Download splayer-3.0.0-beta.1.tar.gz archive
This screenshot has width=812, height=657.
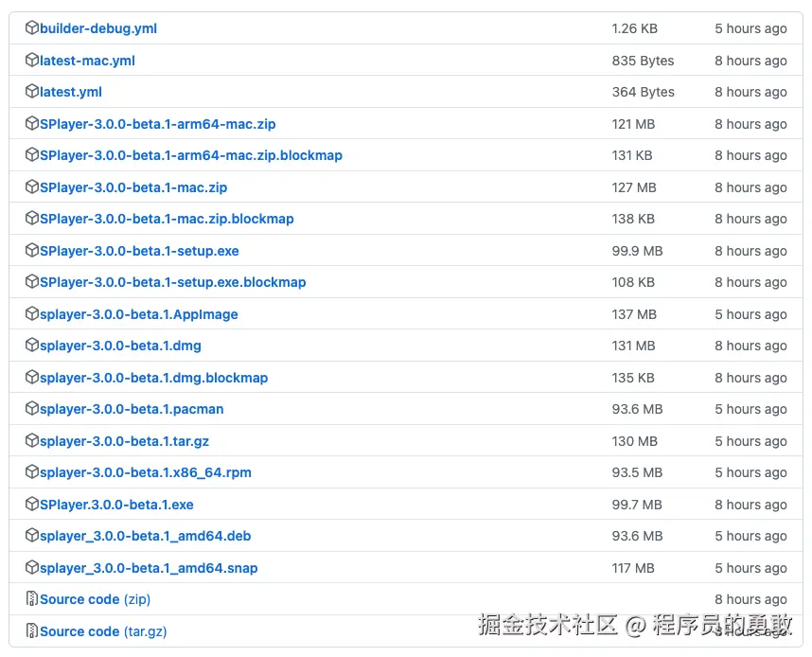click(x=124, y=441)
